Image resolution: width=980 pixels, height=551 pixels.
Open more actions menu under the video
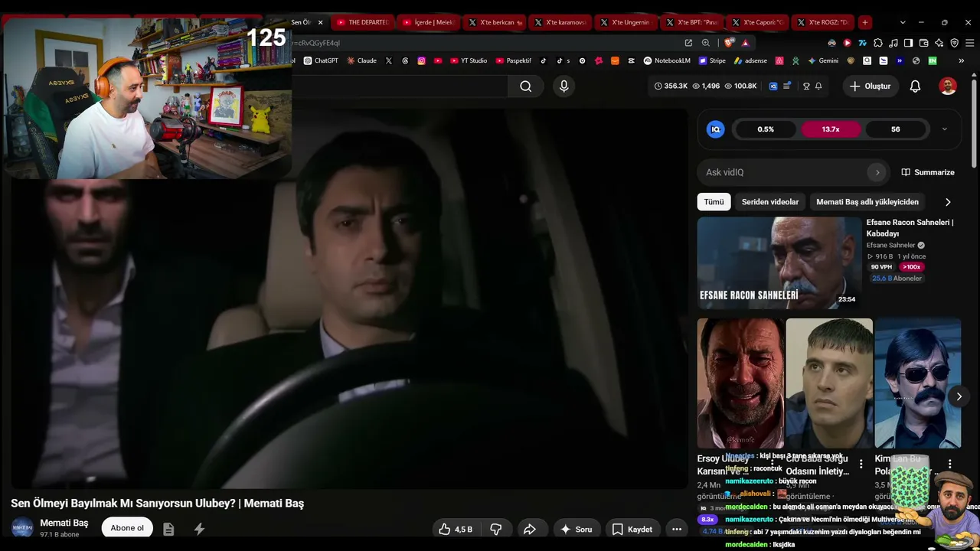coord(677,529)
